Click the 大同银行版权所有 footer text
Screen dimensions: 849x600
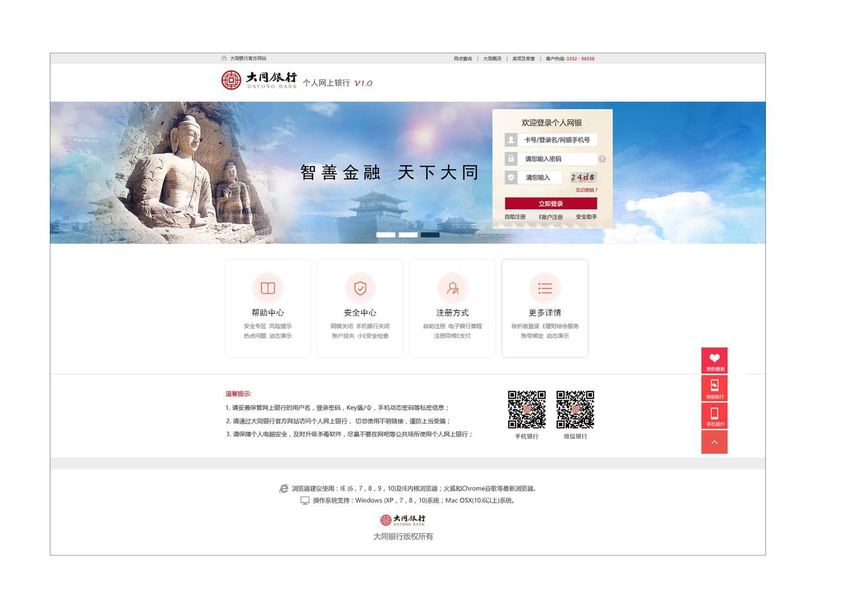(403, 537)
